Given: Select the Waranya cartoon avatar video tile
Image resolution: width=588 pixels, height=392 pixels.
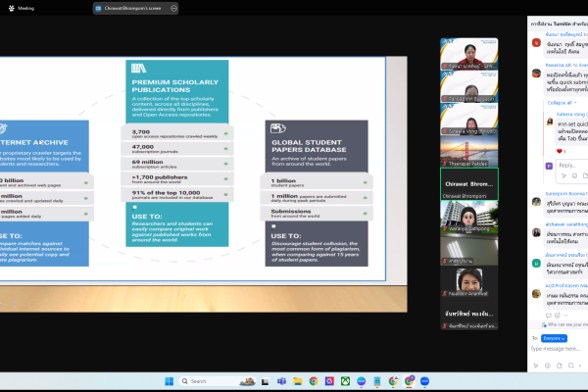Looking at the screenshot, I should point(469,217).
